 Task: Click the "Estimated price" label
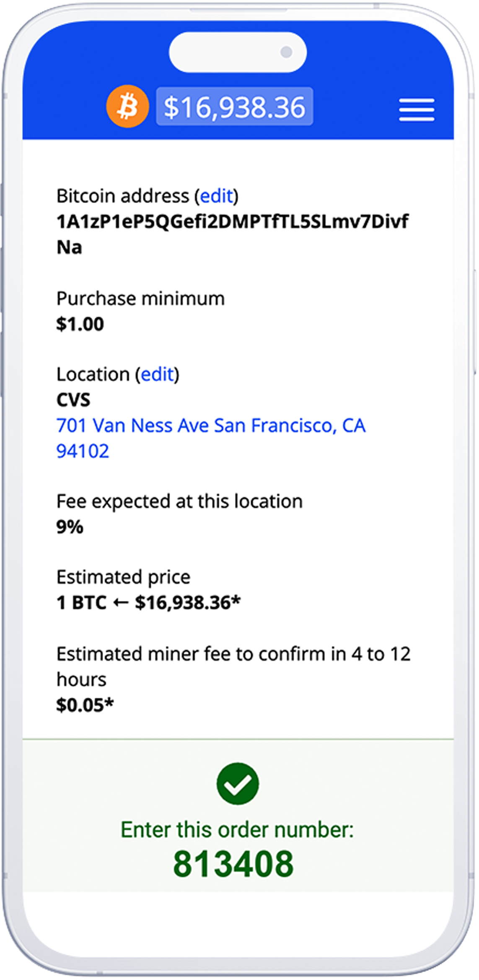point(123,577)
